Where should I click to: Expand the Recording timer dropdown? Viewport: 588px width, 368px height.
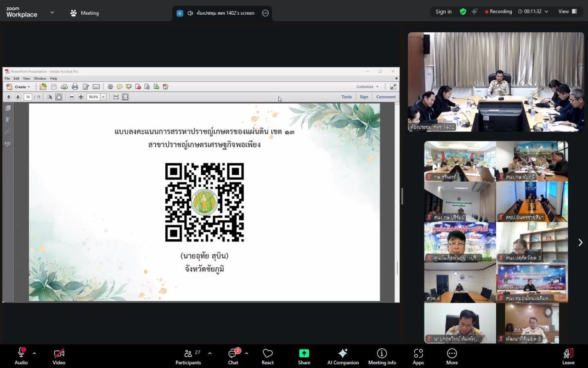click(x=546, y=11)
